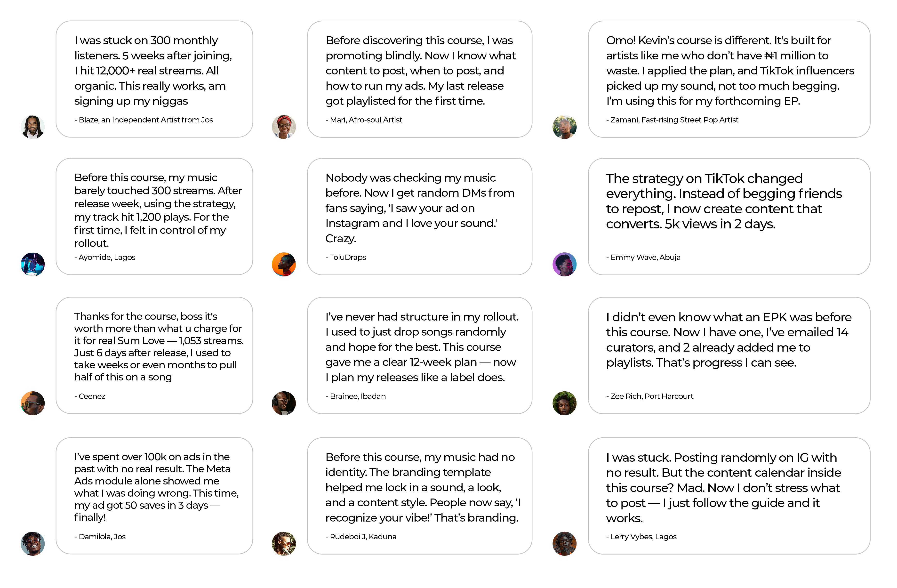
Task: Click the EPK testimonial quote text
Action: pos(728,340)
